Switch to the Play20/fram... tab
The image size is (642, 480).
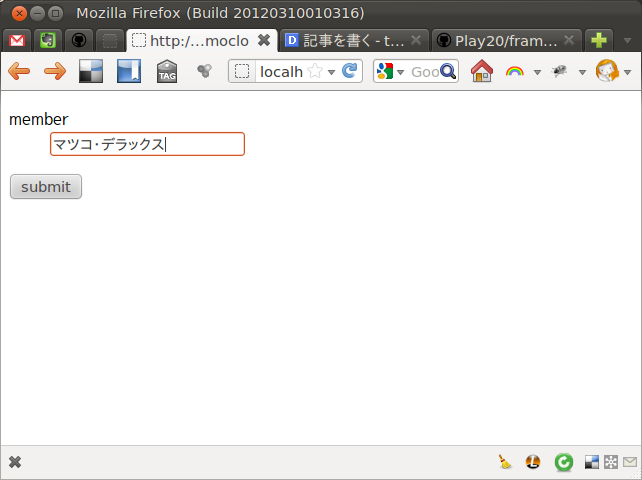point(506,41)
